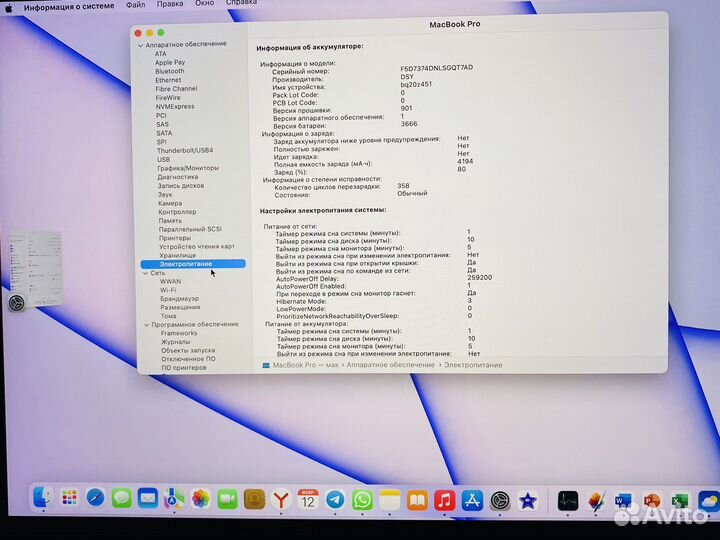Launch Safari from the Dock
This screenshot has width=720, height=540.
coord(96,498)
